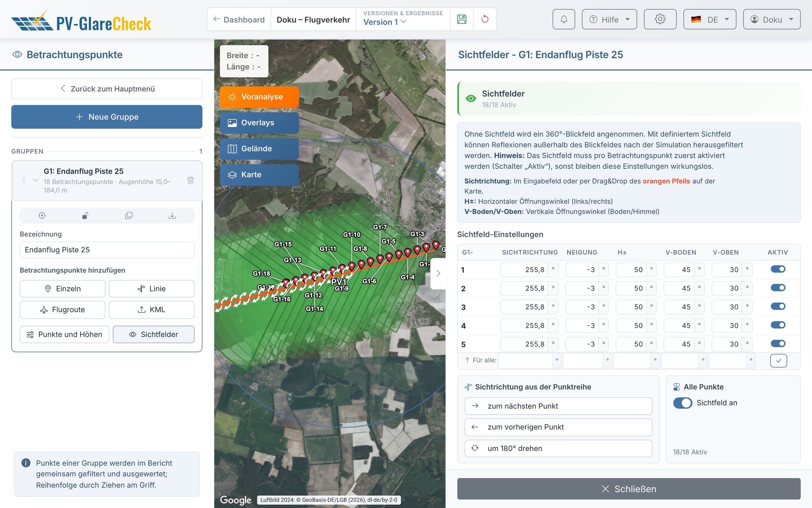This screenshot has height=508, width=812.
Task: Click the locate/target icon in group toolbar
Action: tap(42, 216)
